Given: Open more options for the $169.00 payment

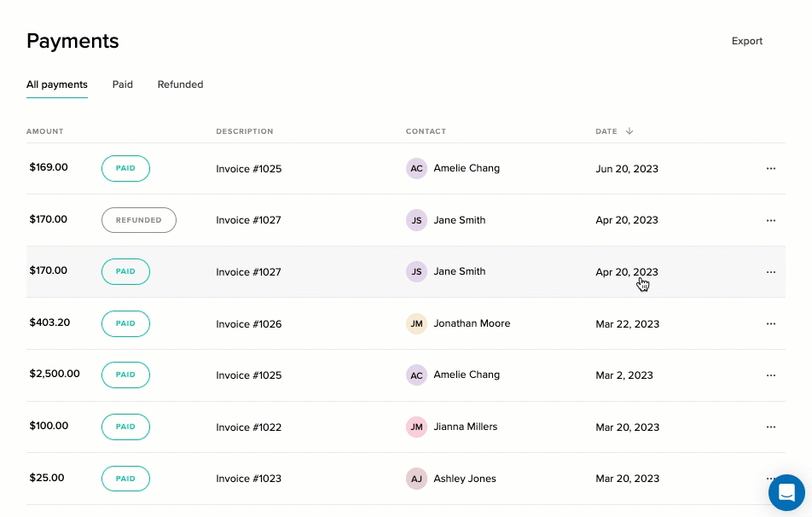Looking at the screenshot, I should coord(770,168).
